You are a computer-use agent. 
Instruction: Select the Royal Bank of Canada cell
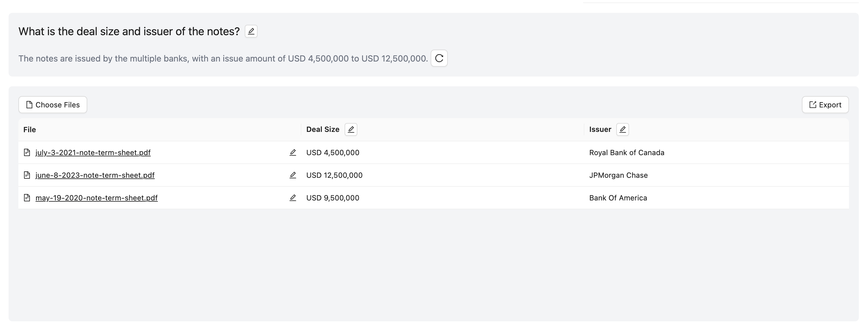[626, 152]
